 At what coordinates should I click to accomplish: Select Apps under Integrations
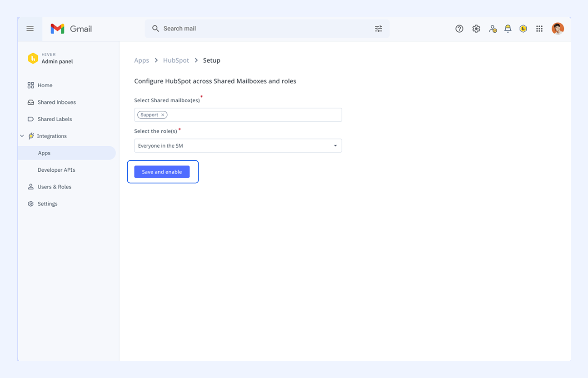click(x=67, y=153)
